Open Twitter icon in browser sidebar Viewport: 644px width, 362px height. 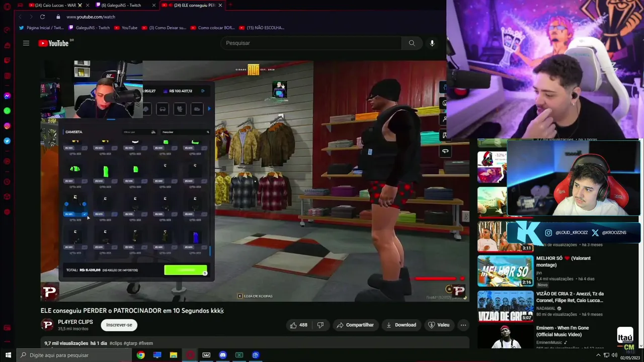click(x=7, y=141)
